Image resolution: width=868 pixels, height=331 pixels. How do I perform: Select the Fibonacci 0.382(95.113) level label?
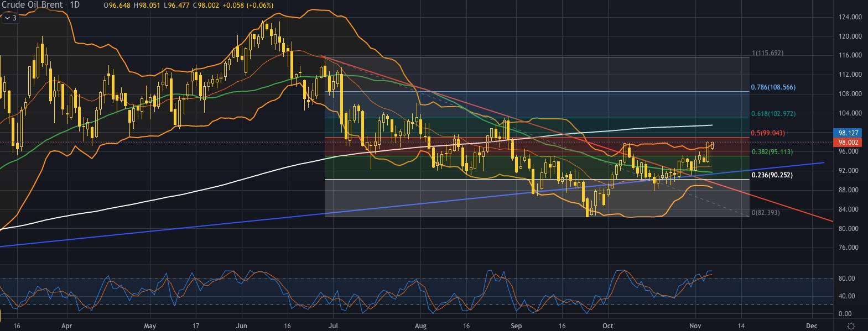coord(771,152)
